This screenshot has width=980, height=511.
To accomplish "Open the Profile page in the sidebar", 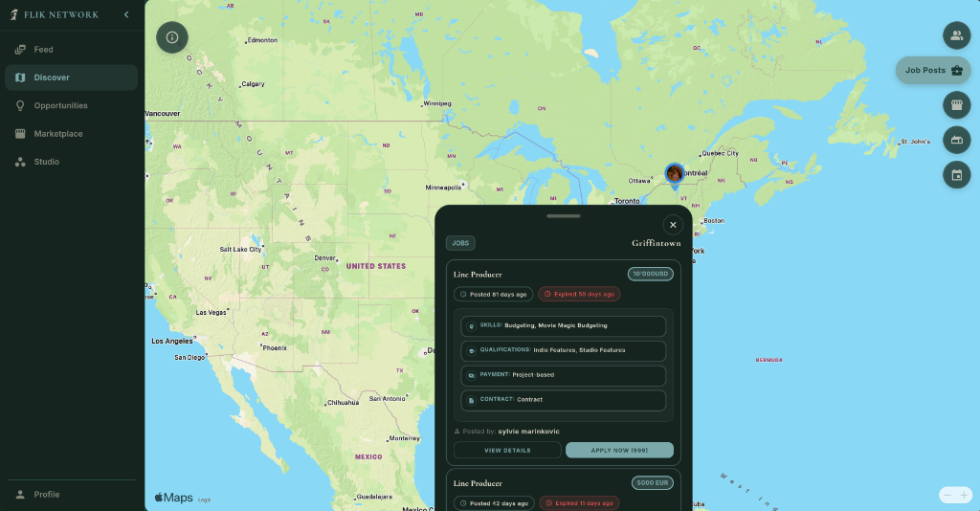I will click(71, 494).
